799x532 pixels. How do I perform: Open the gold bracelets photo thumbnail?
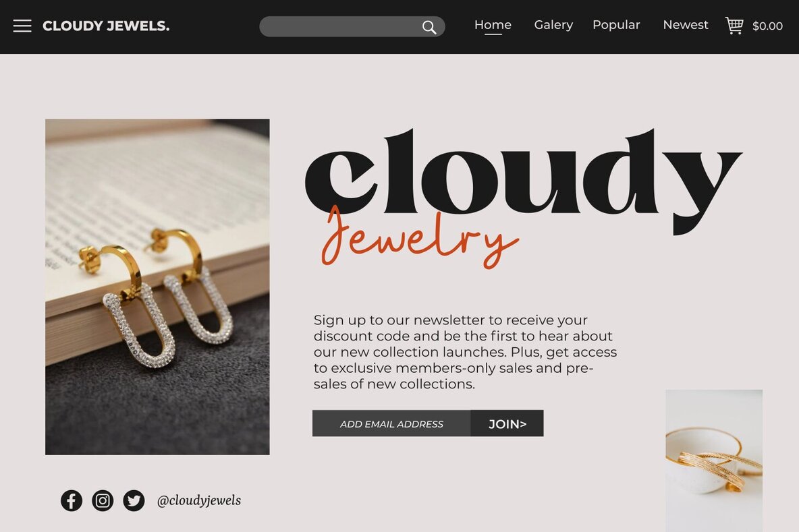click(714, 461)
